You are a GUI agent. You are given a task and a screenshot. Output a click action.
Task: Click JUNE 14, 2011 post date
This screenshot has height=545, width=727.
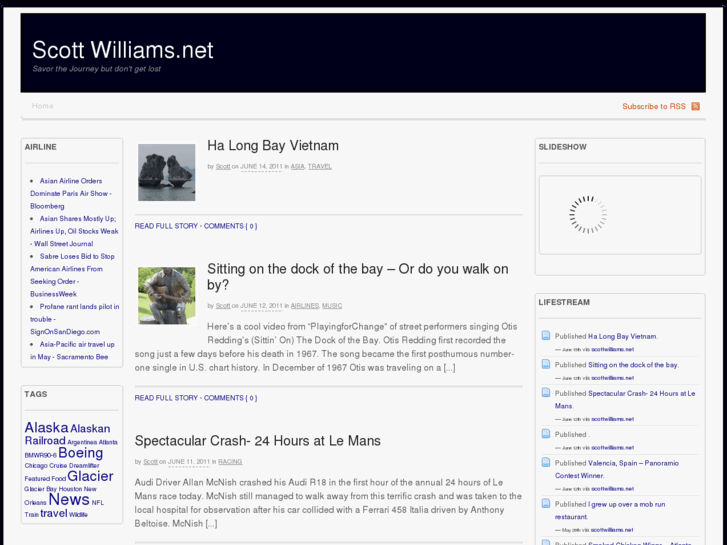(261, 167)
